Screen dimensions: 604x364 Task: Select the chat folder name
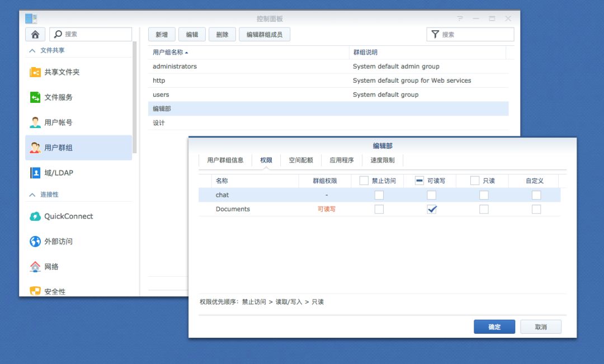(222, 195)
